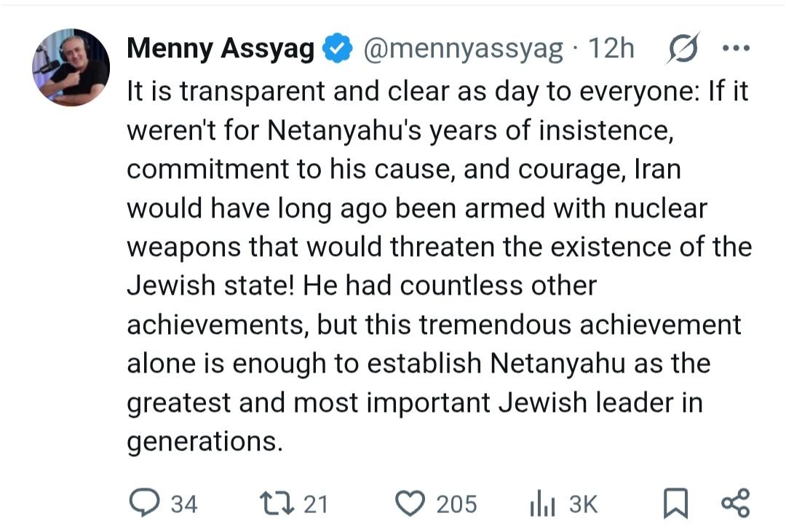The image size is (786, 532).
Task: Click the reply speech bubble icon
Action: (143, 503)
